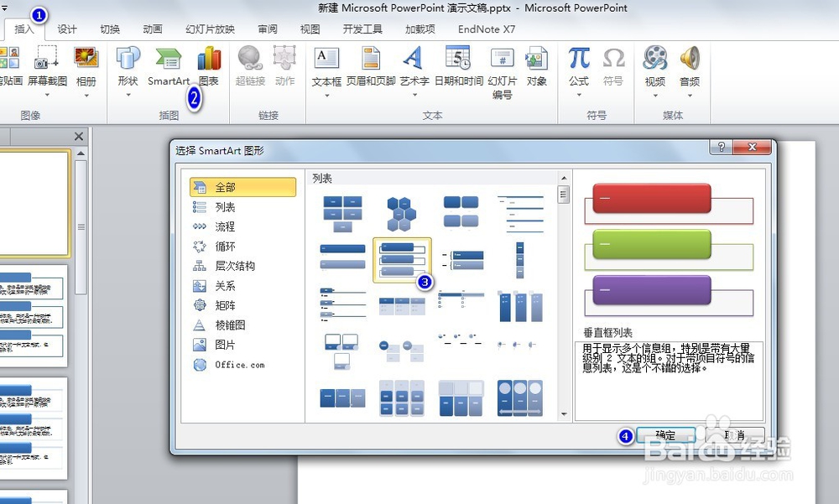Image resolution: width=839 pixels, height=504 pixels.
Task: Expand the 视频 dropdown arrow
Action: (655, 96)
